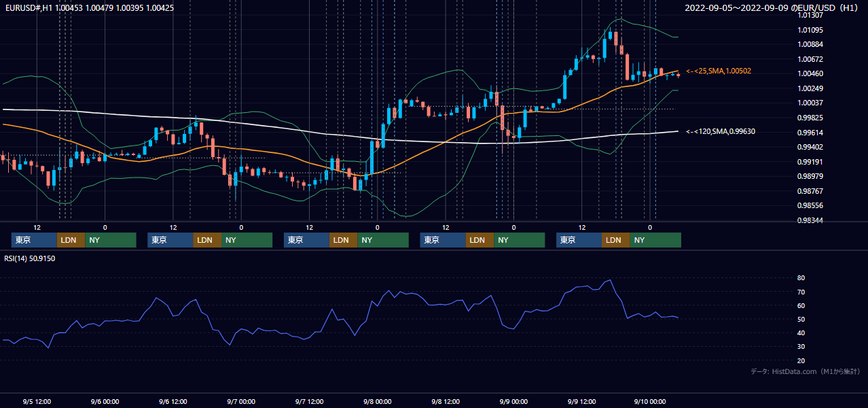
Task: Select price axis value 1.00884
Action: (810, 44)
